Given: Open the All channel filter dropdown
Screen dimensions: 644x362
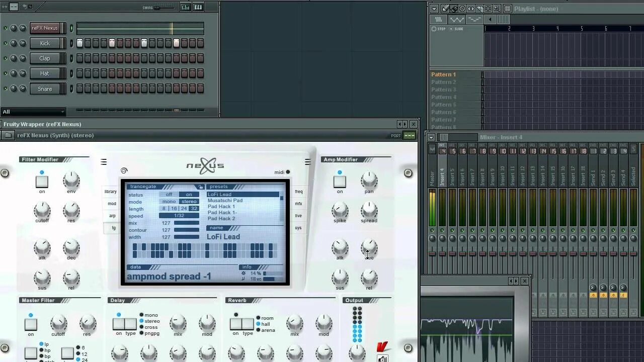Looking at the screenshot, I should pyautogui.click(x=33, y=112).
